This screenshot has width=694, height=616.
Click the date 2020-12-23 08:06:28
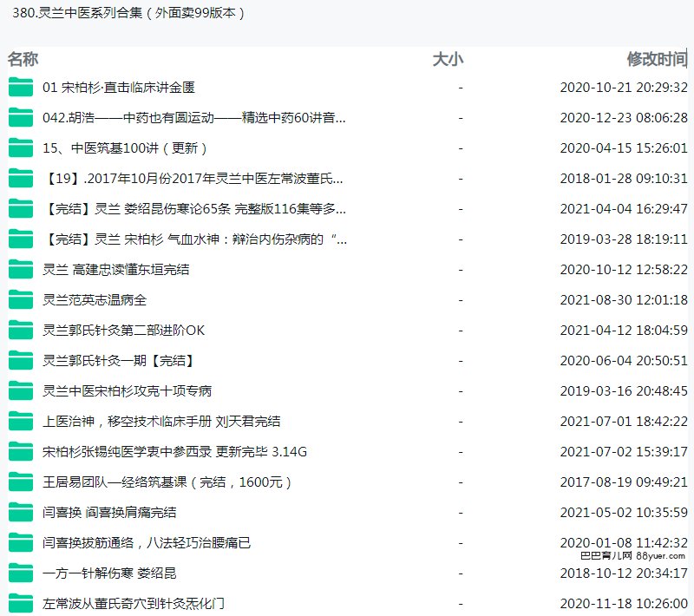624,118
